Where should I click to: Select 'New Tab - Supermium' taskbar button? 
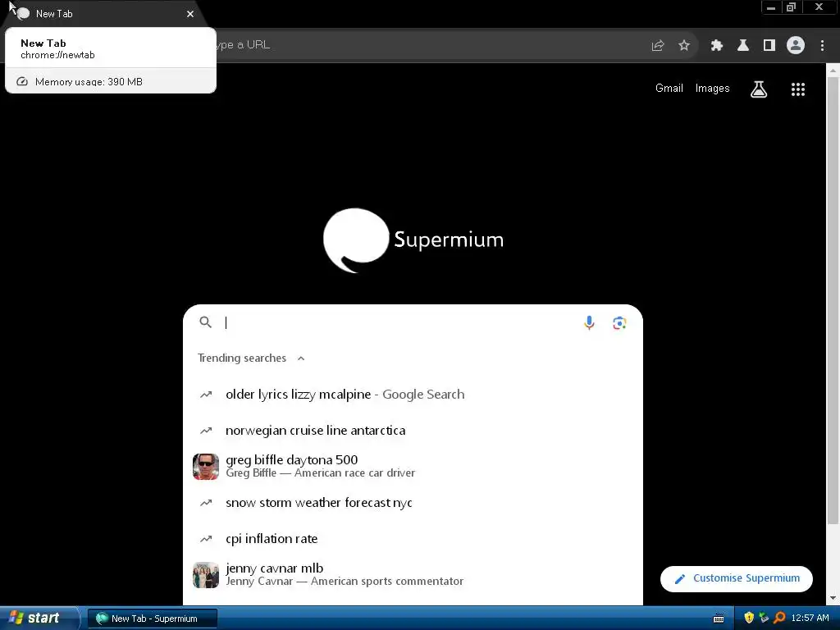pyautogui.click(x=153, y=619)
